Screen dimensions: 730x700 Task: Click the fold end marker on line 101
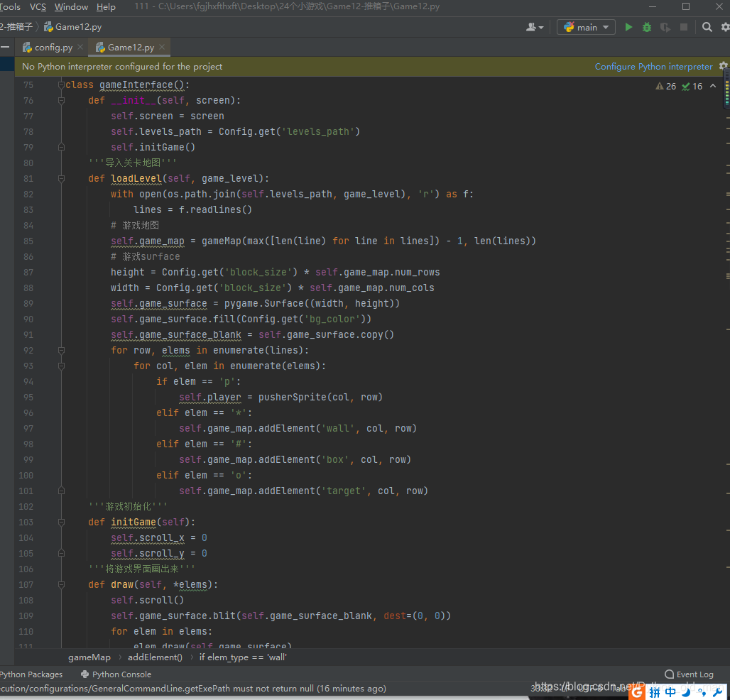click(x=61, y=491)
